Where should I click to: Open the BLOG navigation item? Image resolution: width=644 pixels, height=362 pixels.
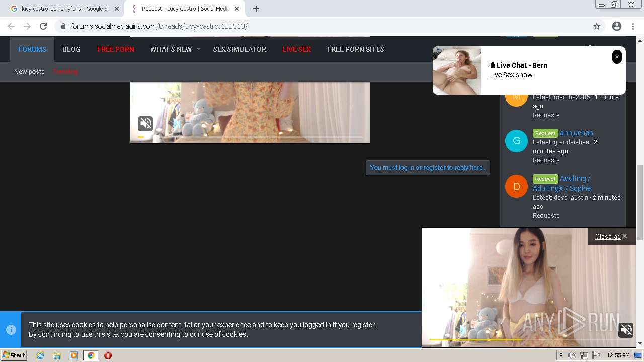tap(71, 49)
